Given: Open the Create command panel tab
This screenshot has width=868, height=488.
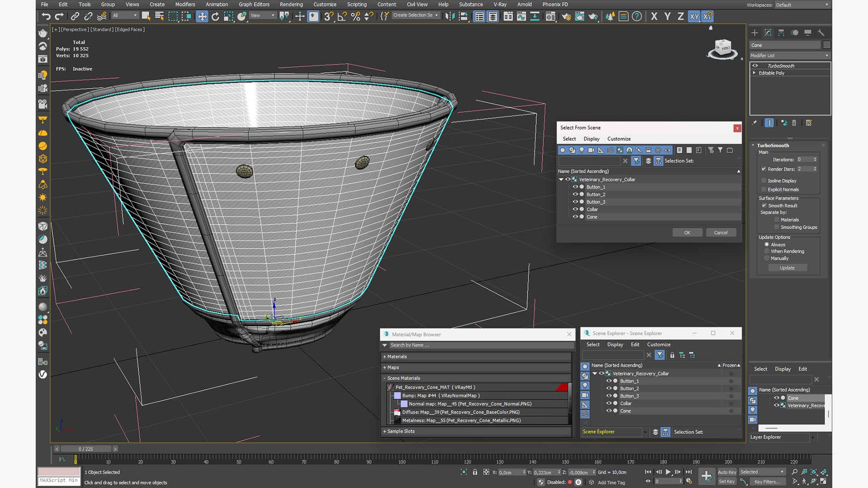Looking at the screenshot, I should point(755,33).
